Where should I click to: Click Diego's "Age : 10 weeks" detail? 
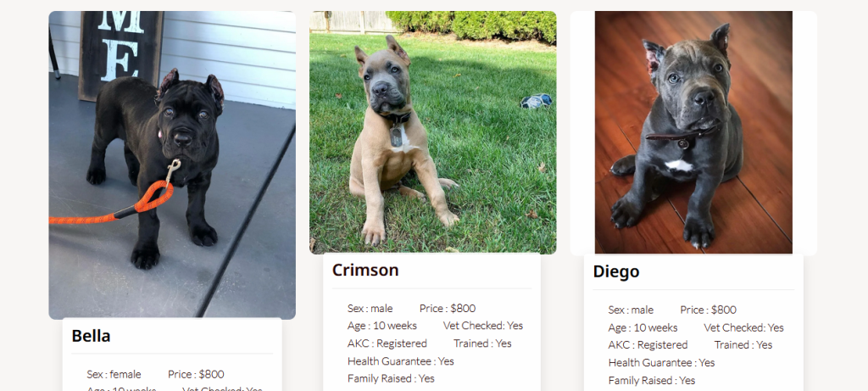pos(643,327)
